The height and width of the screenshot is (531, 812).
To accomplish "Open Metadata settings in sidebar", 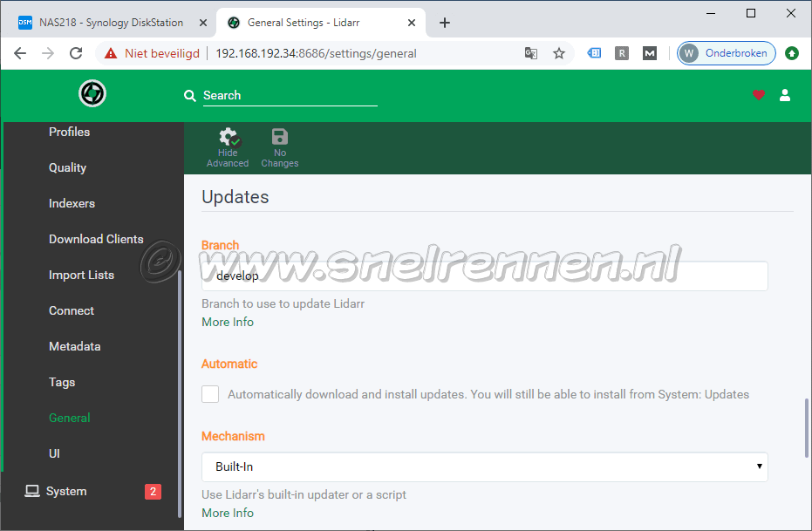I will coord(75,346).
